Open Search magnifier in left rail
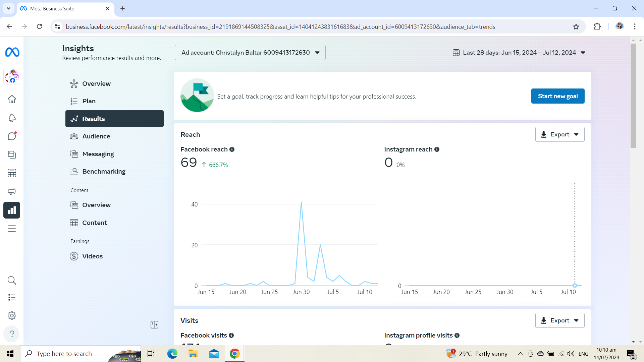The height and width of the screenshot is (362, 644). click(x=12, y=280)
